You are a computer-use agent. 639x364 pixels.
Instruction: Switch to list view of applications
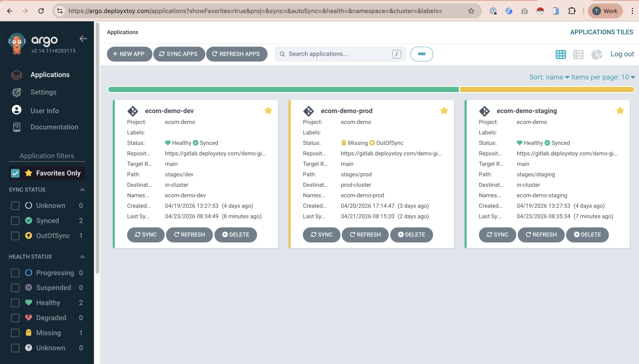click(x=579, y=54)
